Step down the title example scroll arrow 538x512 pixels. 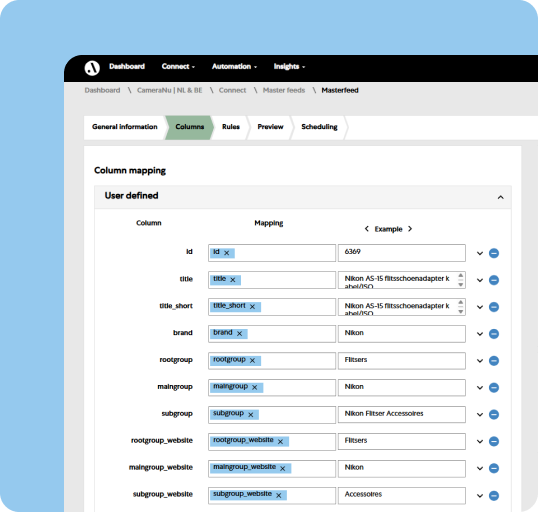point(461,285)
